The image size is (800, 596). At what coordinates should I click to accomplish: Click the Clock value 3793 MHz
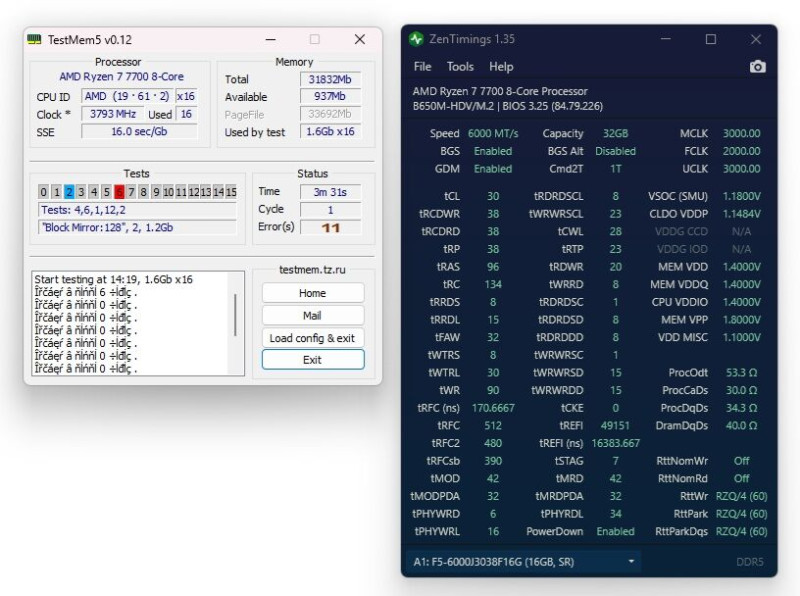point(113,113)
